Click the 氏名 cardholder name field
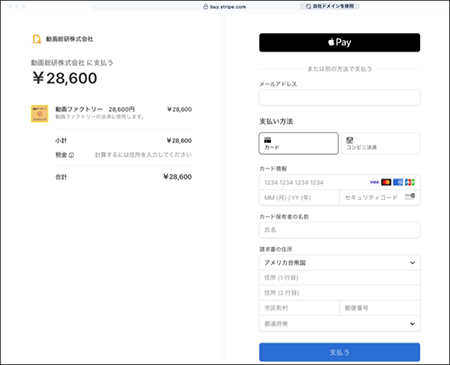The width and height of the screenshot is (450, 365). (339, 230)
